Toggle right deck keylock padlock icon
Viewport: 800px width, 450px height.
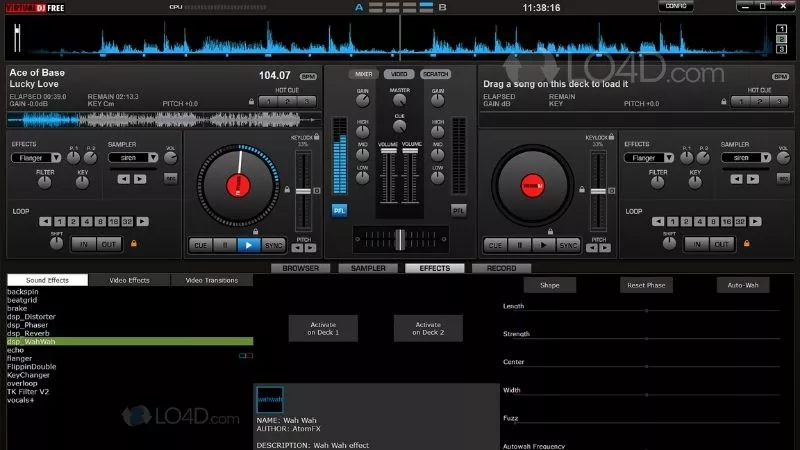click(611, 137)
